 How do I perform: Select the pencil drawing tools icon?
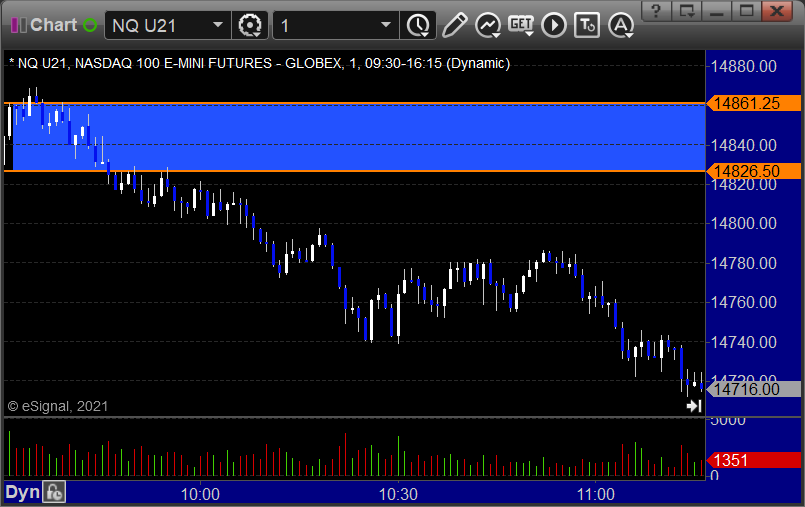point(454,25)
